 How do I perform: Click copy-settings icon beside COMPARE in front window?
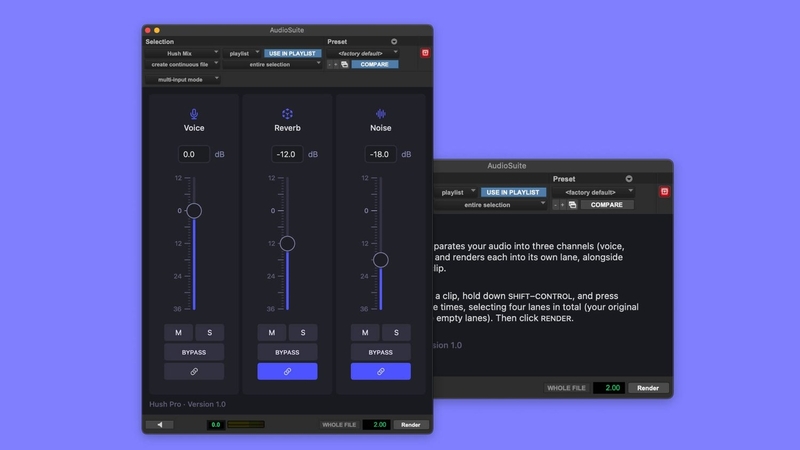(x=344, y=64)
